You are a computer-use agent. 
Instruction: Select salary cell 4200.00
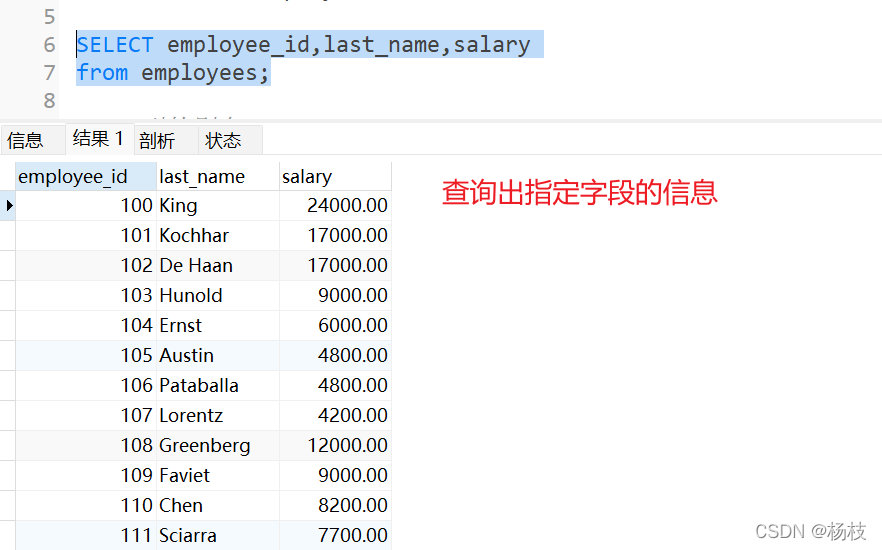335,416
